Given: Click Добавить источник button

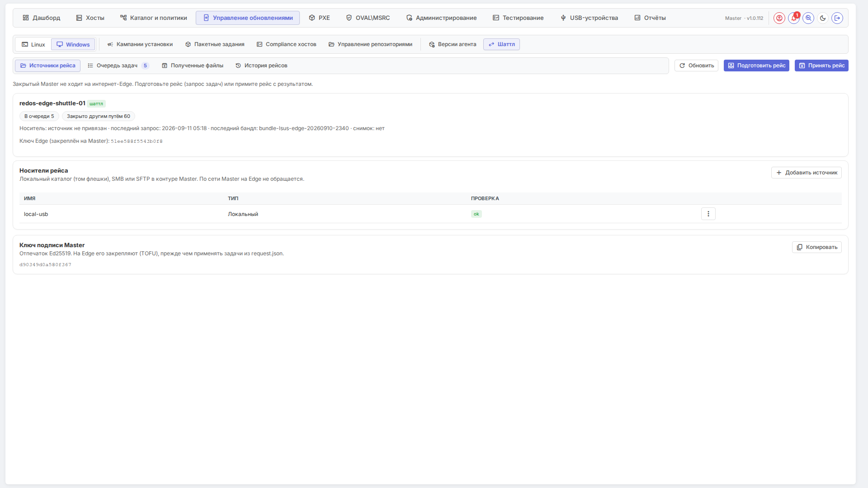Looking at the screenshot, I should pyautogui.click(x=807, y=173).
